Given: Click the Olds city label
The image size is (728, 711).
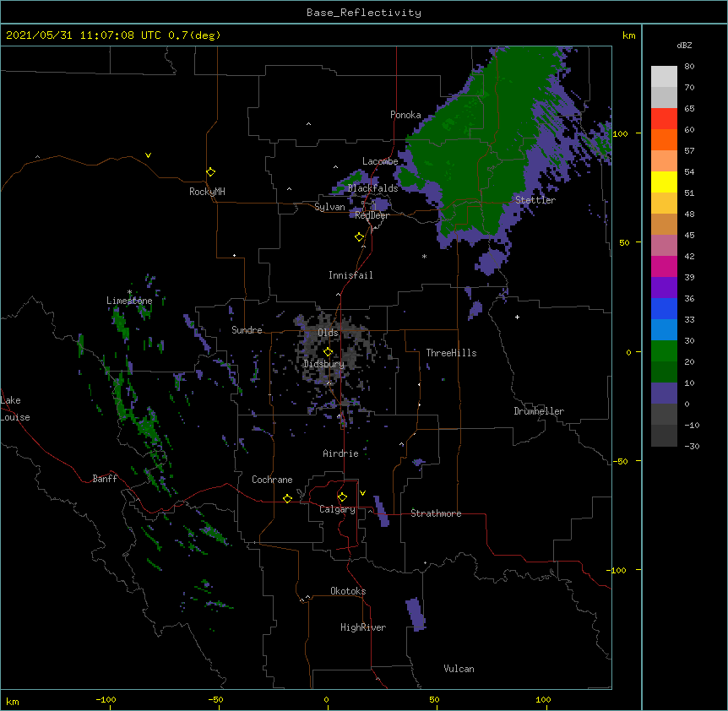Looking at the screenshot, I should coord(328,333).
